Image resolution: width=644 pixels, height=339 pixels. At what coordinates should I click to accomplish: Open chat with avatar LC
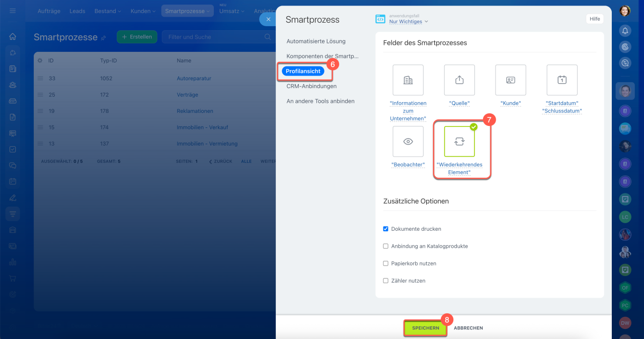(x=625, y=217)
